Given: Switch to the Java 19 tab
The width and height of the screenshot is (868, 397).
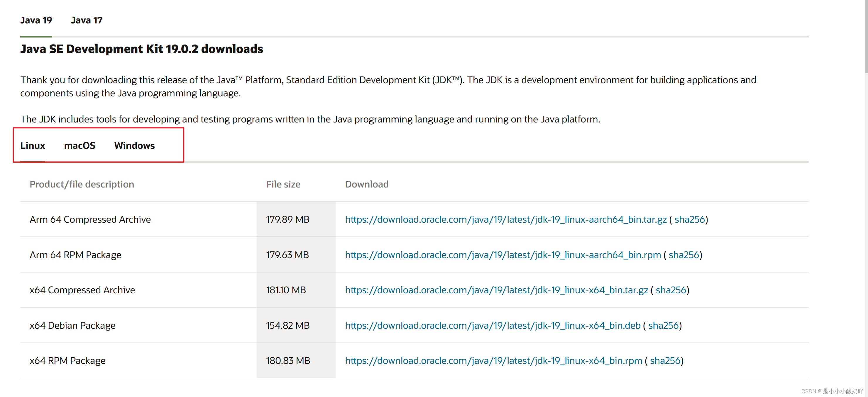Looking at the screenshot, I should pyautogui.click(x=36, y=20).
